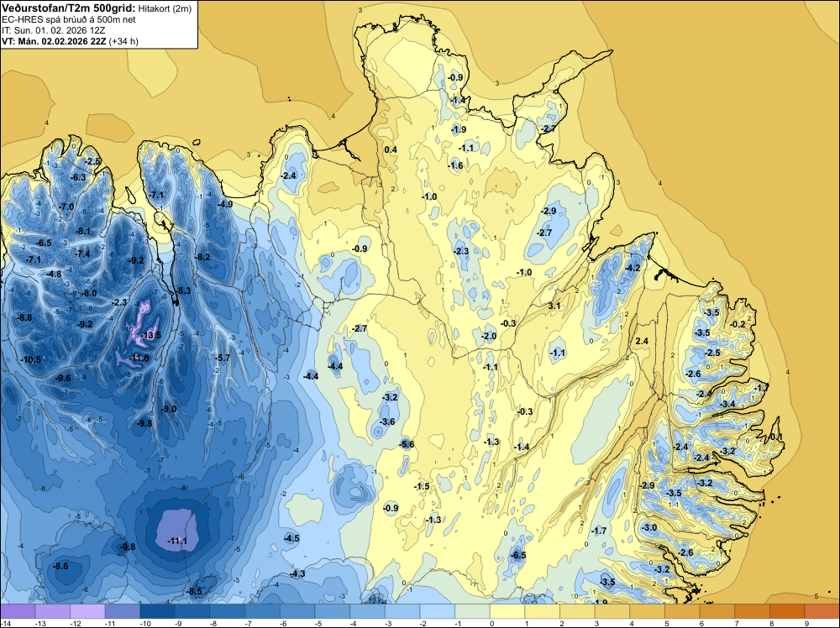
Task: Click the -8.1 temperature label
Action: pyautogui.click(x=83, y=231)
